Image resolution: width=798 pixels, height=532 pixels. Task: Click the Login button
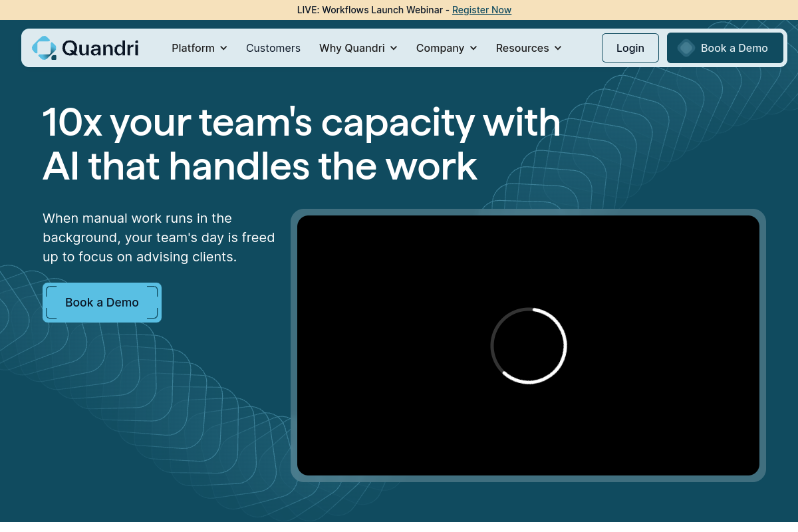(630, 48)
